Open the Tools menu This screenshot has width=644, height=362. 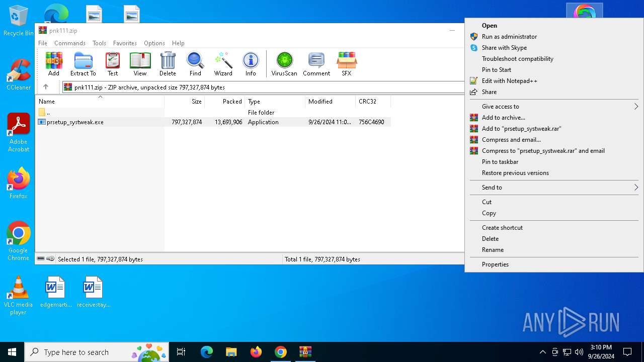[99, 43]
